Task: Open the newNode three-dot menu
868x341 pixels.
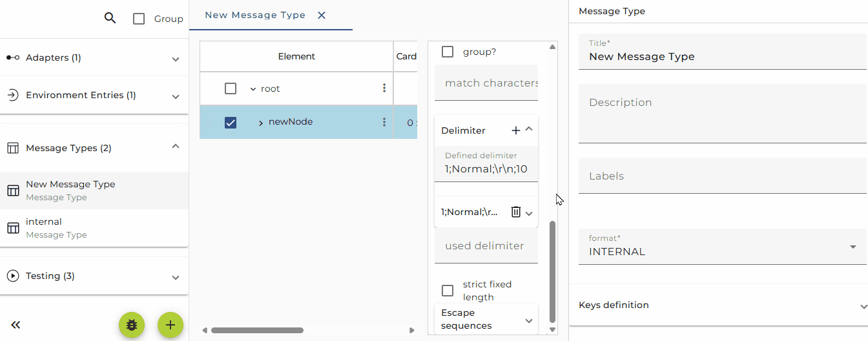Action: click(x=384, y=122)
